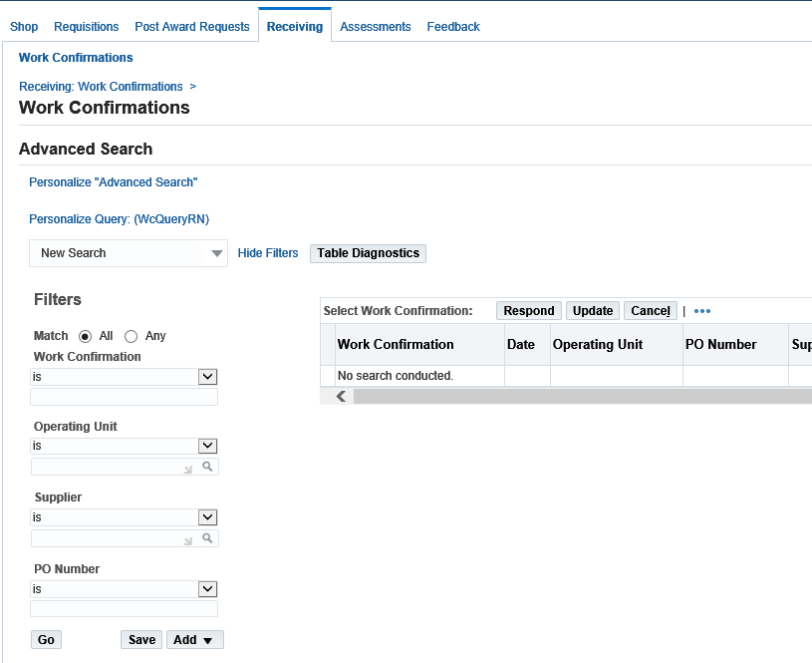The height and width of the screenshot is (663, 812).
Task: Switch to the Requisitions tab
Action: pos(86,27)
